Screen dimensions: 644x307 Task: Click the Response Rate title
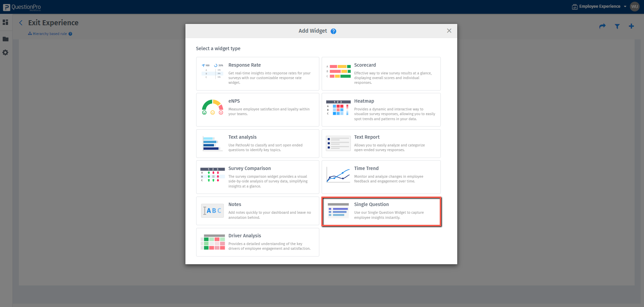click(x=245, y=65)
